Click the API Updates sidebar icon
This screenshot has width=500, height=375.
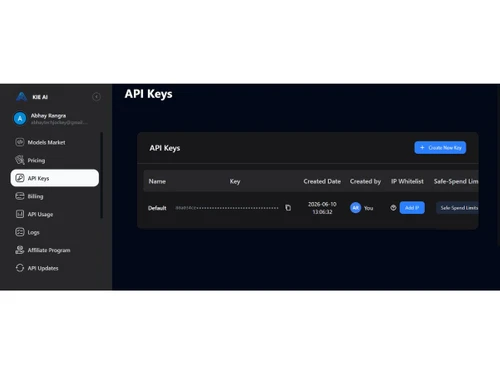pyautogui.click(x=20, y=268)
